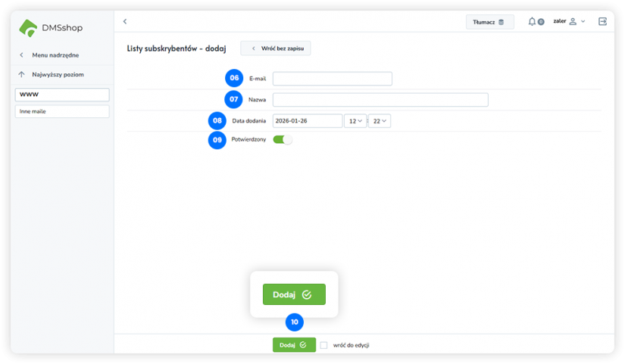This screenshot has width=625, height=364.
Task: Click the Tłumacz translator button
Action: click(x=489, y=22)
